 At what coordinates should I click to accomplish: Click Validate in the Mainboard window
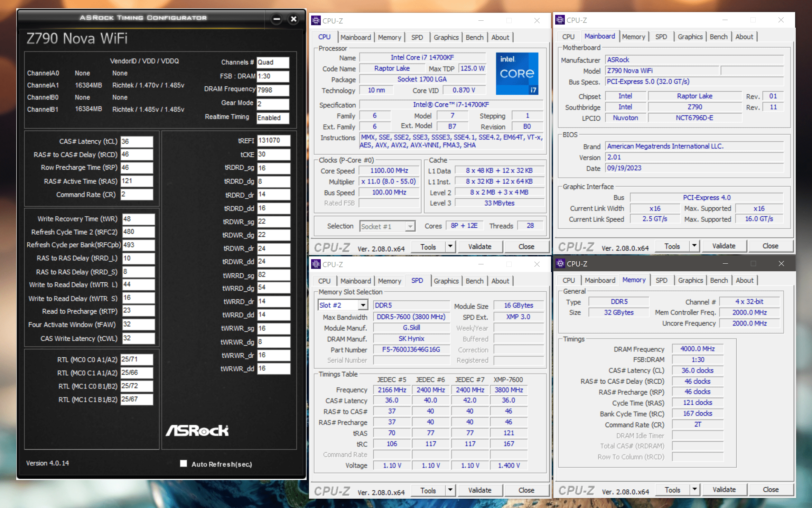click(x=724, y=246)
